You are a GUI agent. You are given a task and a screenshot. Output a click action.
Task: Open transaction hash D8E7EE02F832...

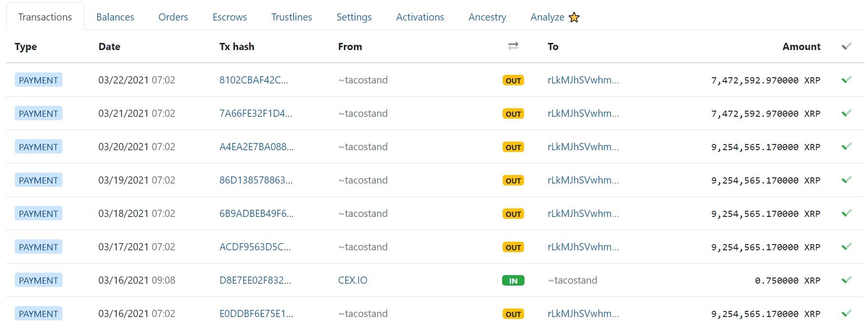tap(255, 280)
